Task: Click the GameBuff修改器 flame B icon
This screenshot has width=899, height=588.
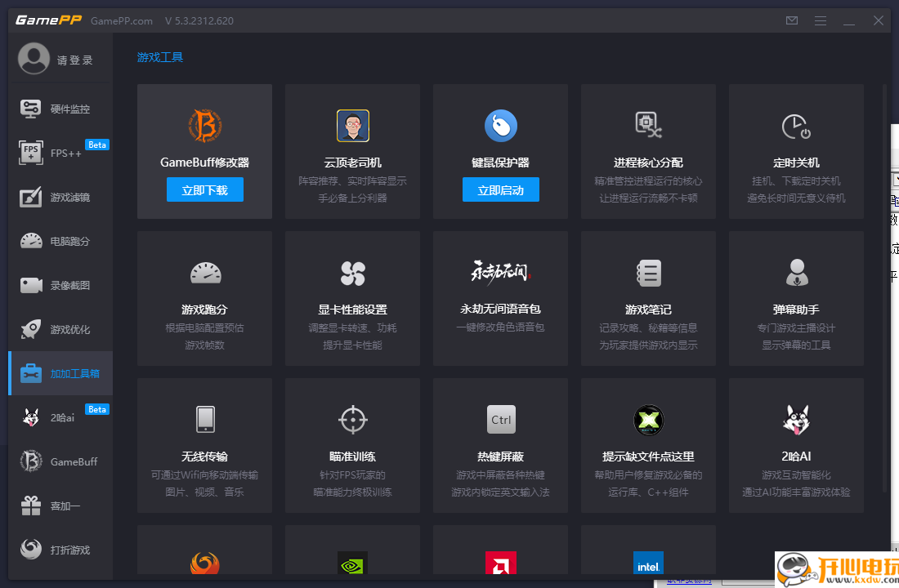Action: 204,126
